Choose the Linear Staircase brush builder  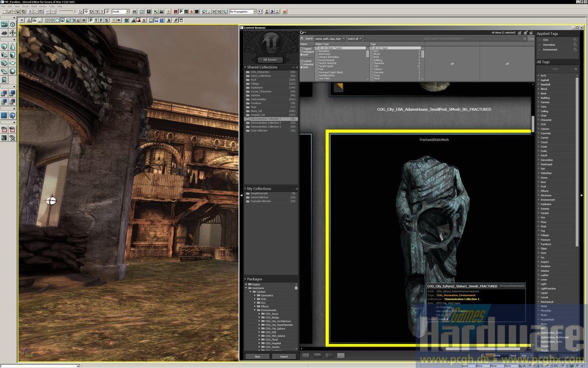pyautogui.click(x=4, y=63)
